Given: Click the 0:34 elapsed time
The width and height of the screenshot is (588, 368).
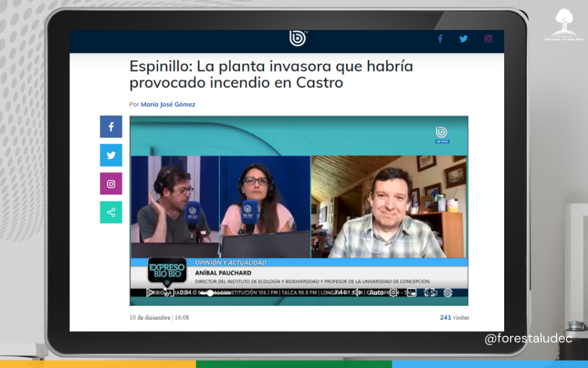Looking at the screenshot, I should click(185, 293).
